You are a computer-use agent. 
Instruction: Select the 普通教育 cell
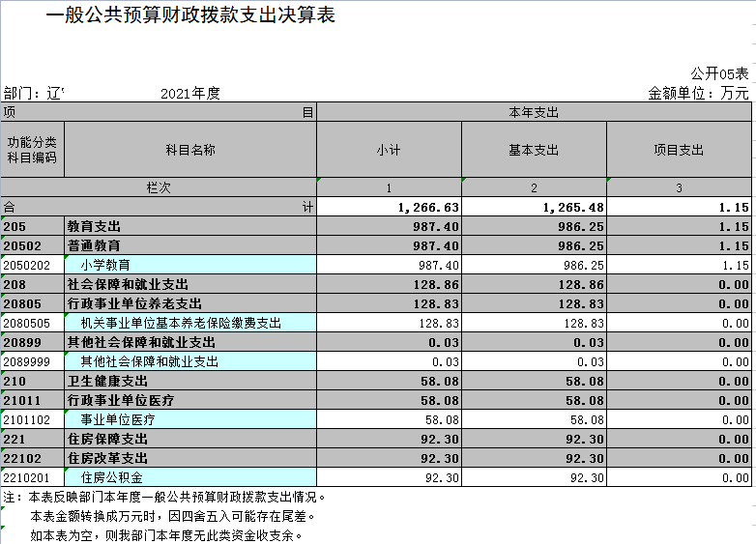190,245
